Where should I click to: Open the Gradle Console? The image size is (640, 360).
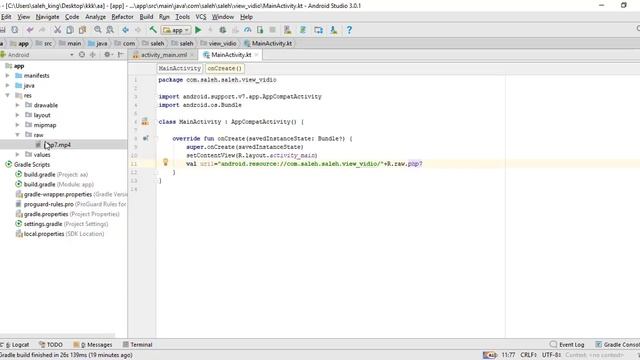(617, 344)
